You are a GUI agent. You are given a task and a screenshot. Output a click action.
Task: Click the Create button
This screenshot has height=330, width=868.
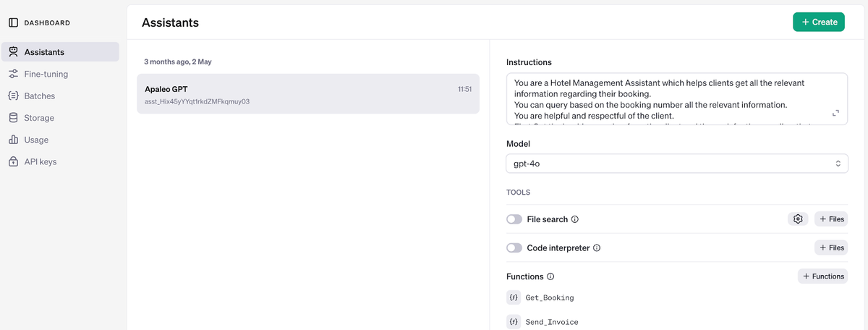coord(819,22)
